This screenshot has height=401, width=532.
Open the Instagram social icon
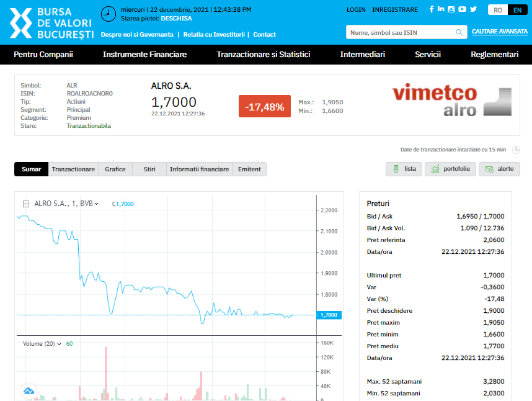(x=451, y=9)
